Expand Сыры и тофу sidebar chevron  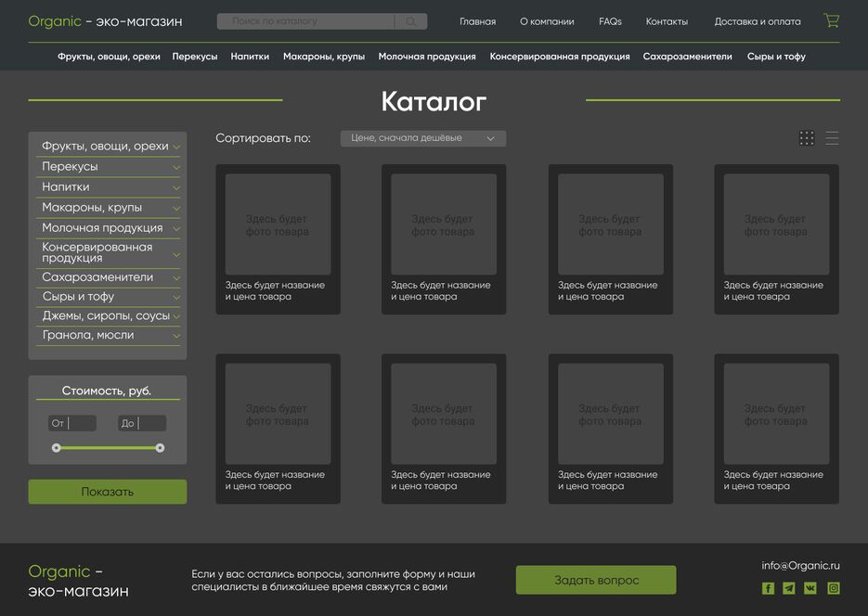coord(176,298)
